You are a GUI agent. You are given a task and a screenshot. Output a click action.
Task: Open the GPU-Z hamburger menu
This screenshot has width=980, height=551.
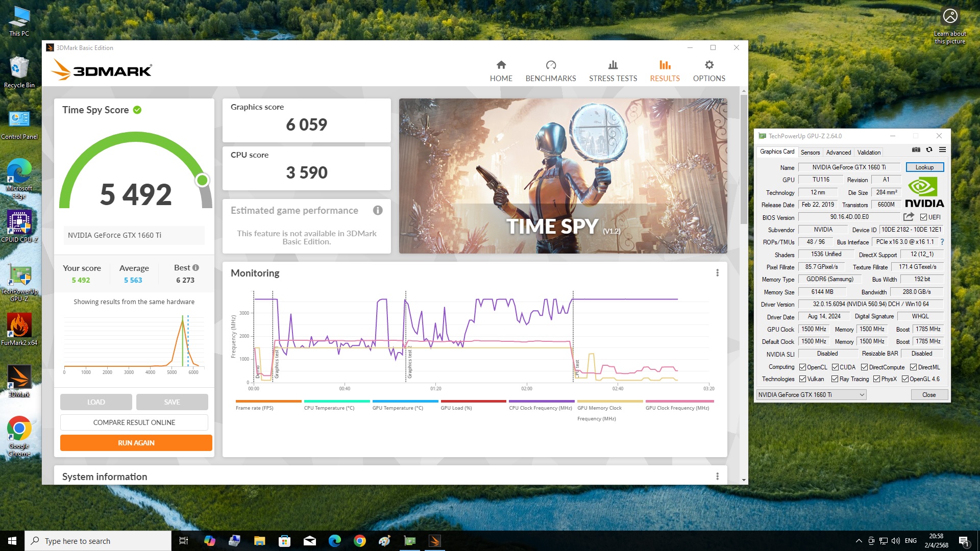pyautogui.click(x=942, y=149)
